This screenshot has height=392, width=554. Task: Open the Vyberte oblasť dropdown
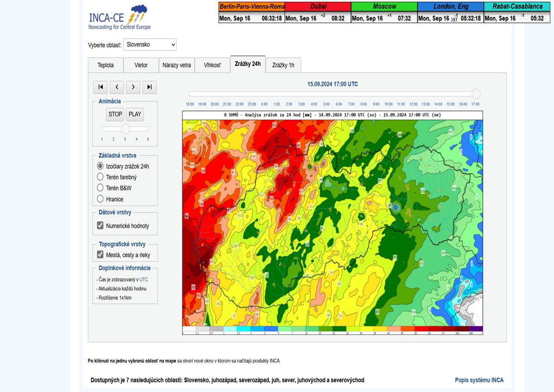[x=150, y=45]
